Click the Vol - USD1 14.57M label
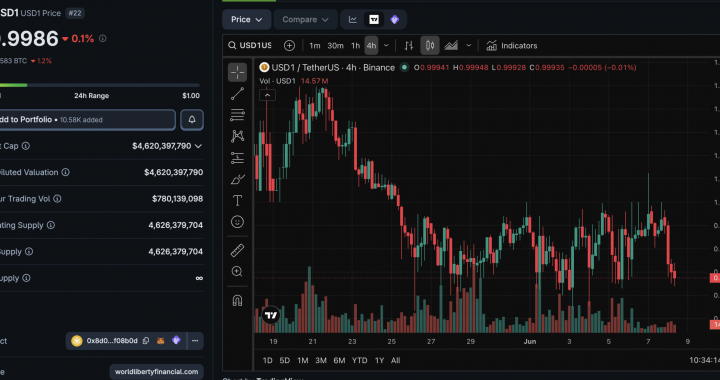This screenshot has height=380, width=720. coord(294,81)
